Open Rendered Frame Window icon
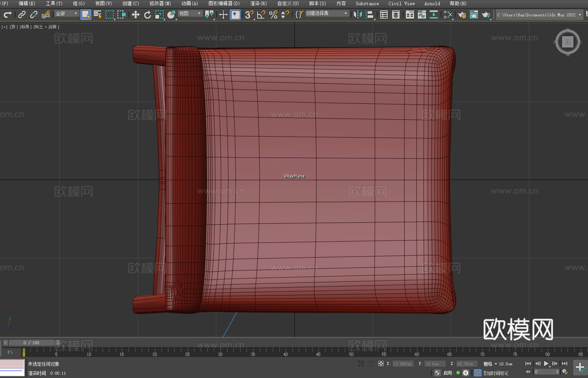Viewport: 588px width, 378px height. (x=474, y=14)
